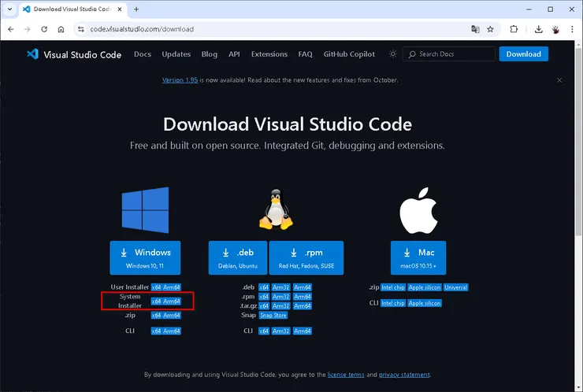Select Intel chip for Mac CLI
Image resolution: width=583 pixels, height=392 pixels.
coord(393,303)
